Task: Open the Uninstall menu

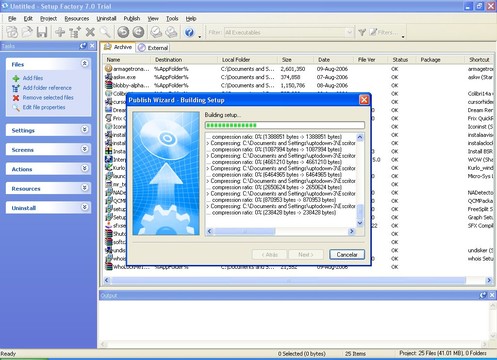Action: tap(106, 19)
